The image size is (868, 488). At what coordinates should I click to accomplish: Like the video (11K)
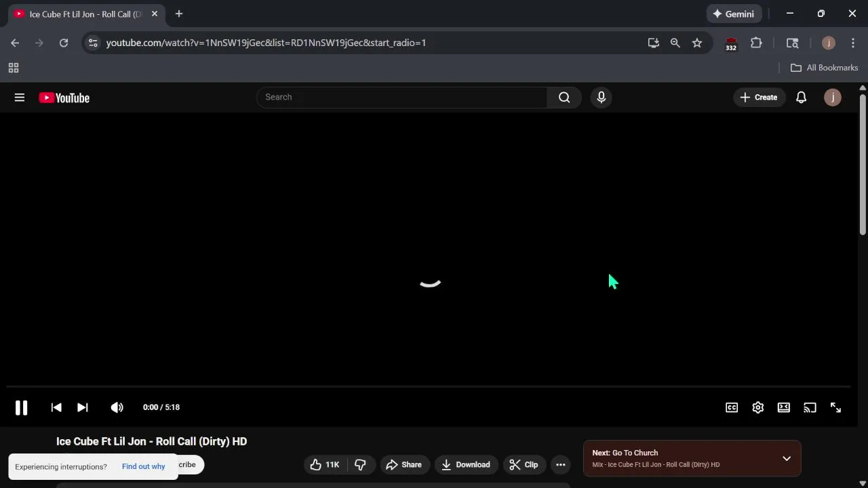[x=325, y=464]
